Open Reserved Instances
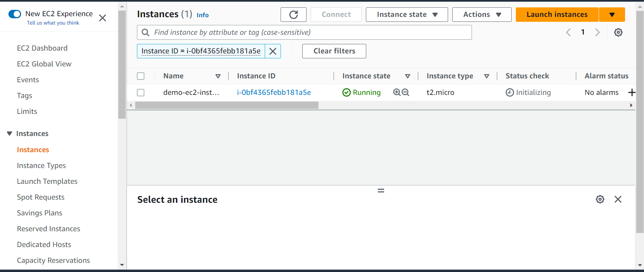Image resolution: width=644 pixels, height=272 pixels. tap(49, 229)
